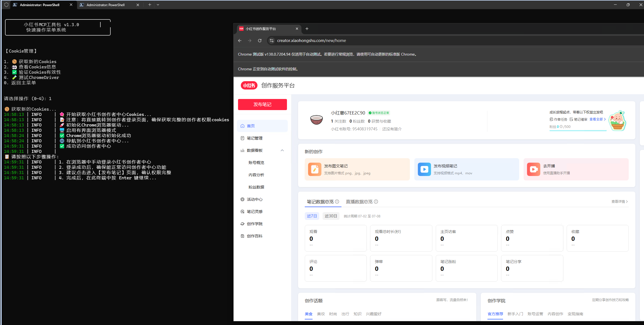The width and height of the screenshot is (644, 325).
Task: Click the browser address bar URL
Action: [311, 41]
